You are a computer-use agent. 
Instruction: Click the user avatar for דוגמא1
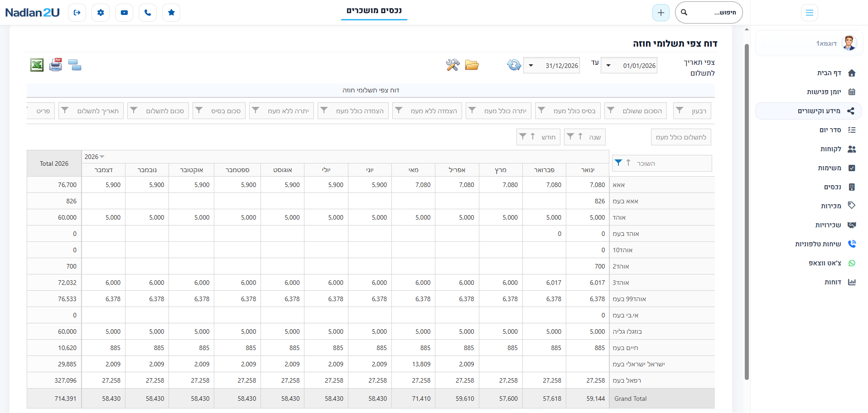(849, 43)
